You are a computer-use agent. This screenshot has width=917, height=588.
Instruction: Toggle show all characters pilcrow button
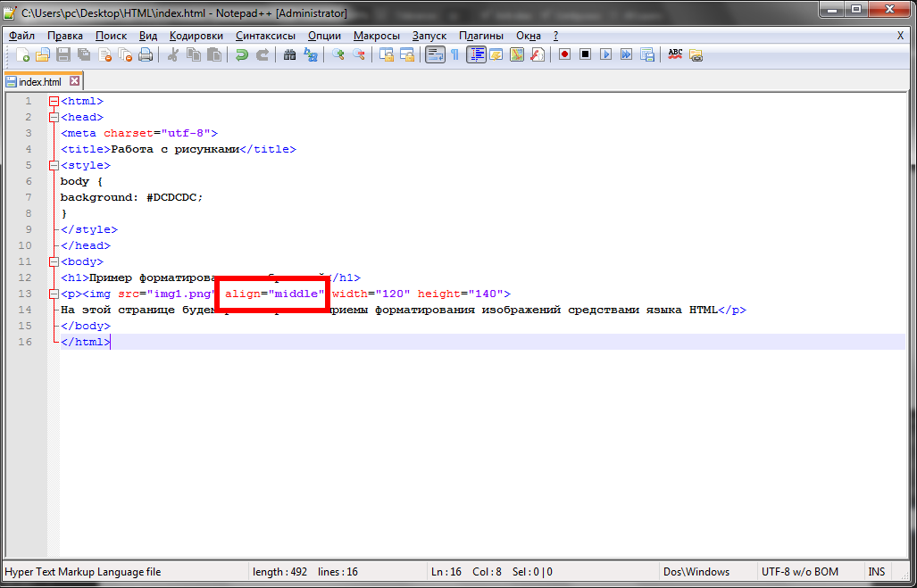pyautogui.click(x=454, y=55)
